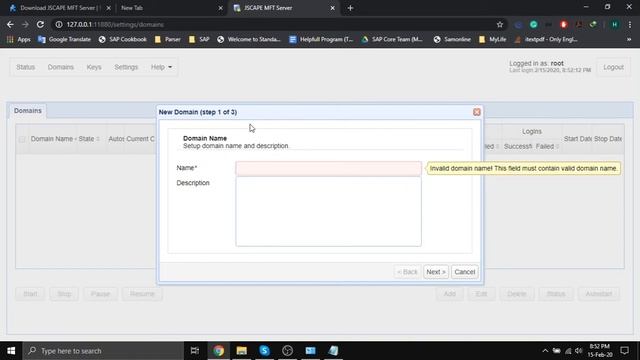Screen dimensions: 640x360
Task: Sort by Successful logins column header
Action: point(518,146)
